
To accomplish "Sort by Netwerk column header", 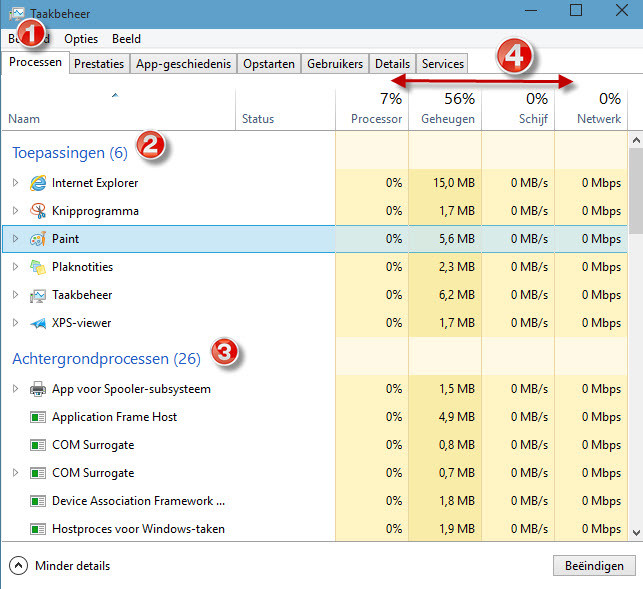I will coord(591,109).
